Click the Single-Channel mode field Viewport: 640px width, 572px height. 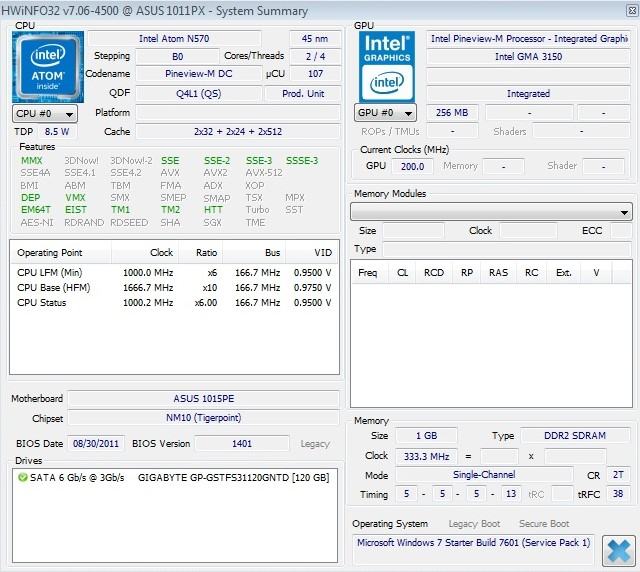[484, 475]
